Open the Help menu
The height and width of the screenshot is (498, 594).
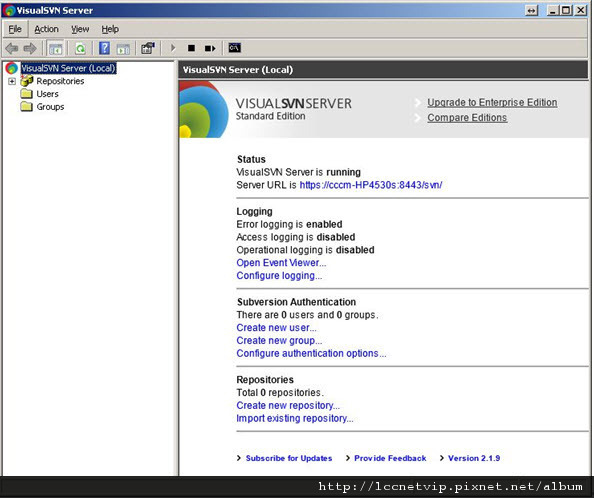tap(110, 29)
